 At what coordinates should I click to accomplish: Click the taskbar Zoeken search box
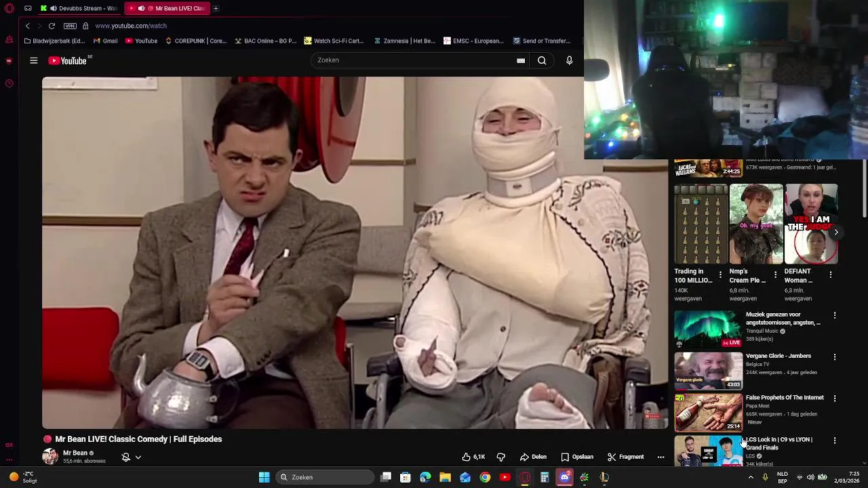point(325,477)
